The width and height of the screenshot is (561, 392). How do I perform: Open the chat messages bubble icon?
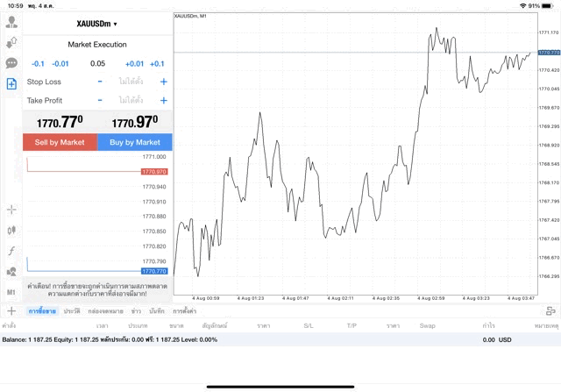tap(11, 63)
